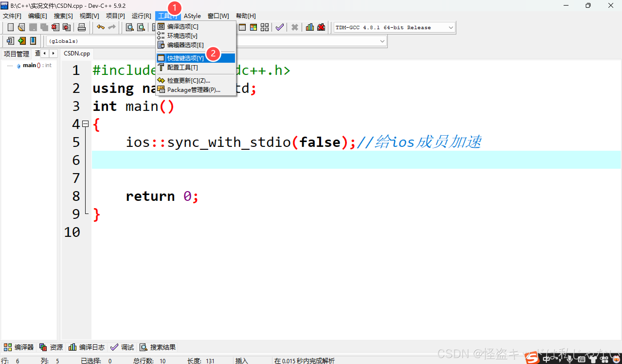622x364 pixels.
Task: Click the four-squares Rebuild All icon
Action: (x=265, y=27)
